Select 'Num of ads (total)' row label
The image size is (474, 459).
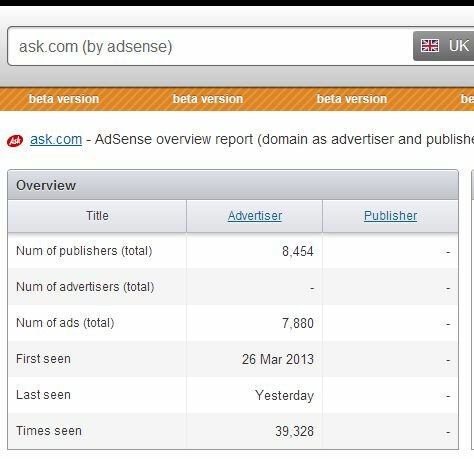pos(65,323)
